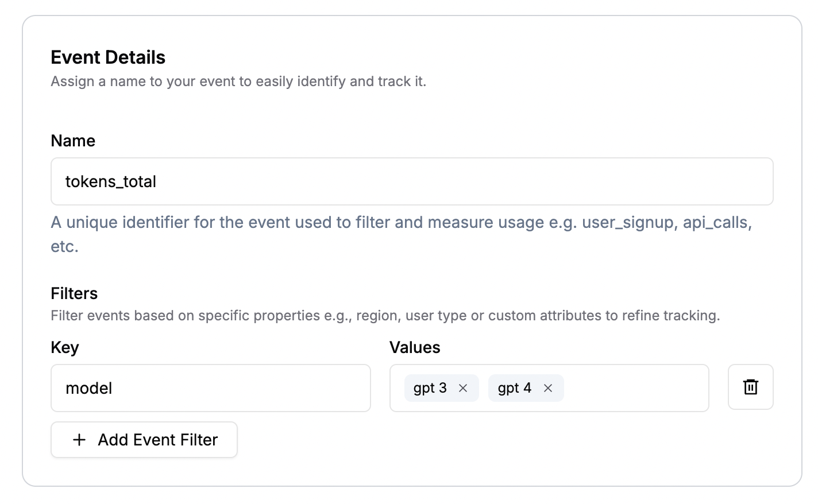The width and height of the screenshot is (818, 504).
Task: Click the Values label
Action: pyautogui.click(x=415, y=347)
